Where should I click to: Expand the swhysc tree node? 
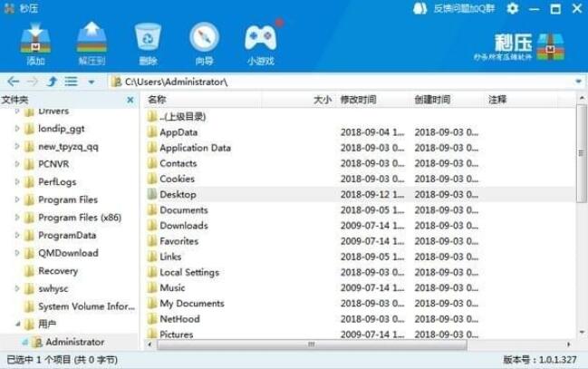tap(17, 288)
